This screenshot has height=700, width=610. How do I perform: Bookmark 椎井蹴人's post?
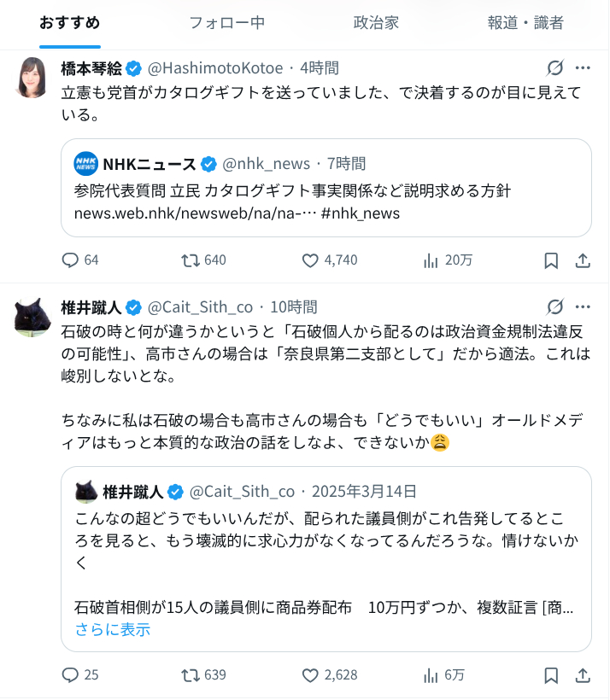point(552,675)
